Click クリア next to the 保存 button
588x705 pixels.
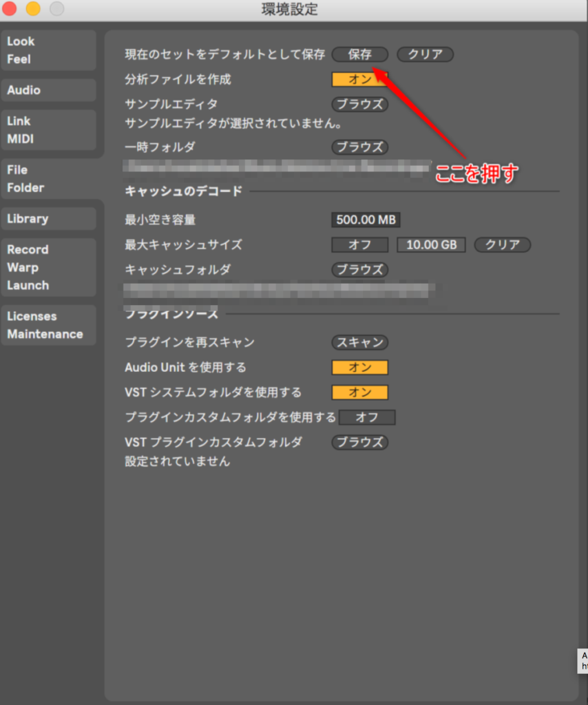[425, 54]
